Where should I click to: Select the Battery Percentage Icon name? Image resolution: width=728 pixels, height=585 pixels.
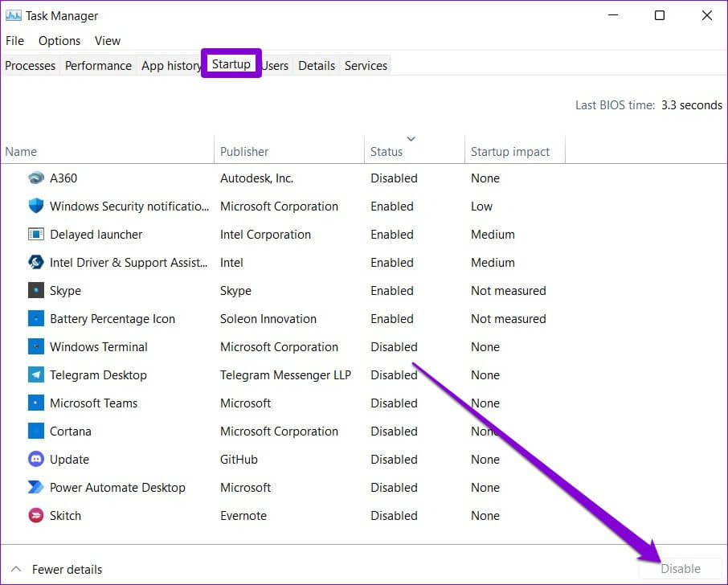[112, 319]
